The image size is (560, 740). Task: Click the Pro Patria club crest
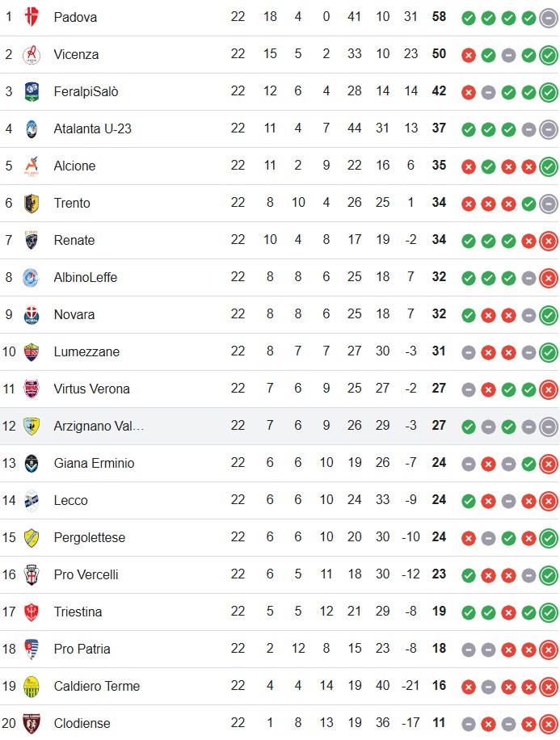point(32,649)
